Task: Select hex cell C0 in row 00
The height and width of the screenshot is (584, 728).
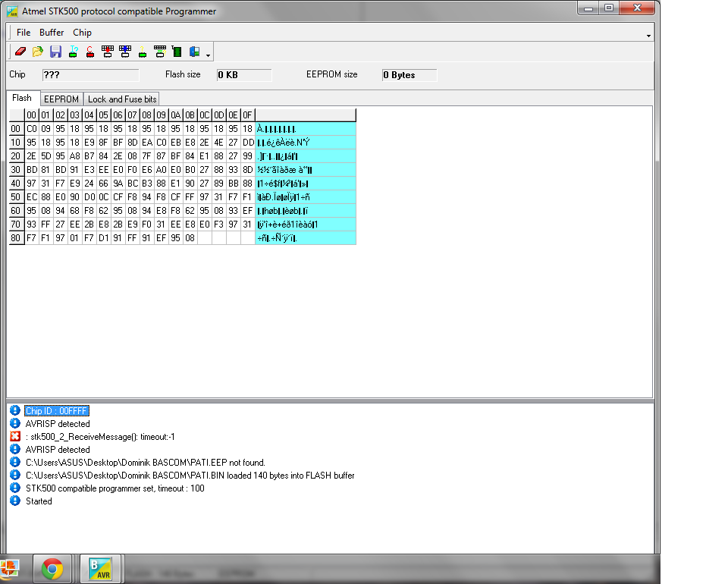Action: (x=32, y=129)
